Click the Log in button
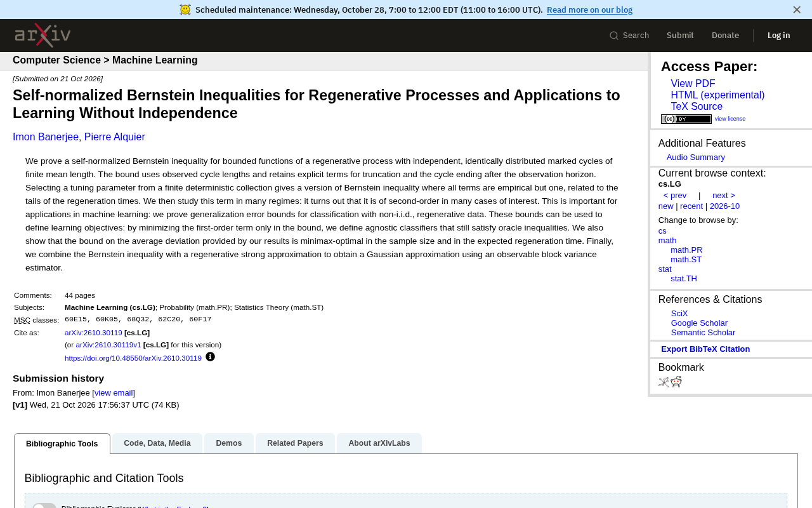This screenshot has width=812, height=508. click(x=779, y=36)
